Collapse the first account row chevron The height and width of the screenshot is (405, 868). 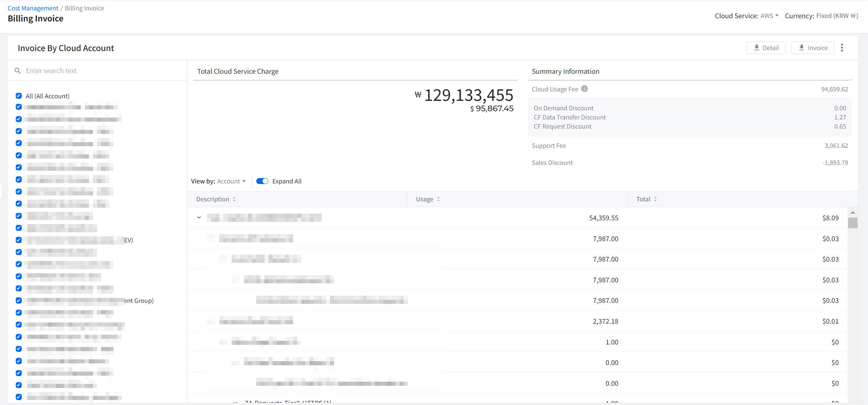tap(199, 217)
